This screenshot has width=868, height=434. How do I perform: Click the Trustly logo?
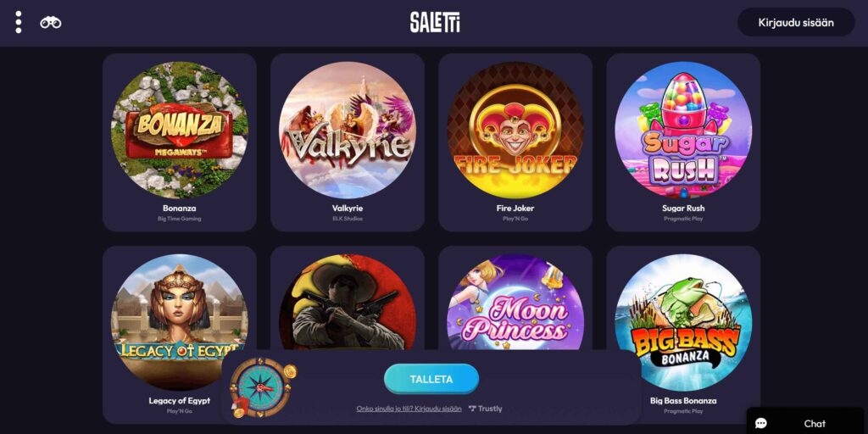coord(486,409)
